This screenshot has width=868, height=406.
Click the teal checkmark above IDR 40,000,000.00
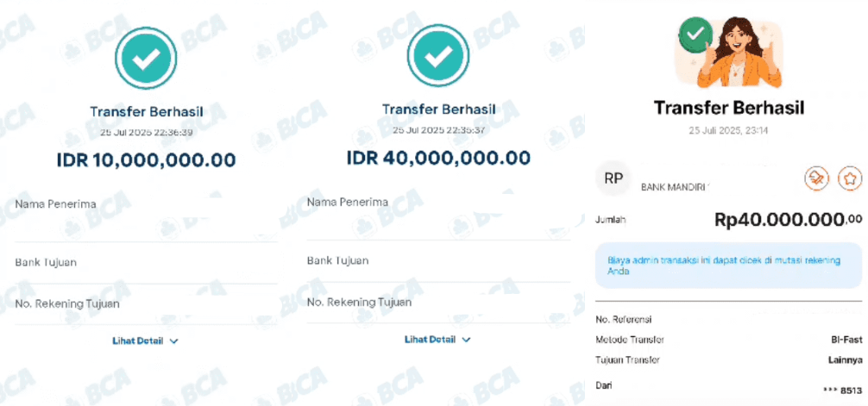coord(437,56)
